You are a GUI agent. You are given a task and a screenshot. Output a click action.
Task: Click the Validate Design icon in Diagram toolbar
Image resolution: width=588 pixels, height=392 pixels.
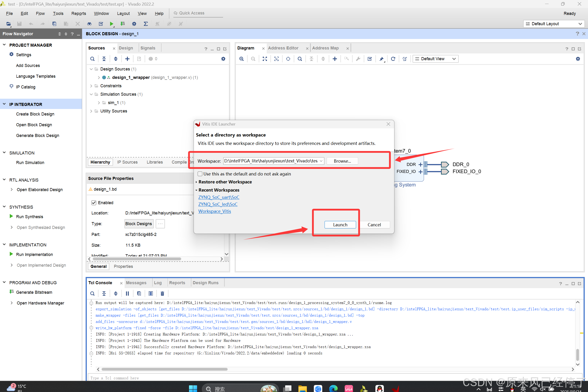click(x=370, y=59)
